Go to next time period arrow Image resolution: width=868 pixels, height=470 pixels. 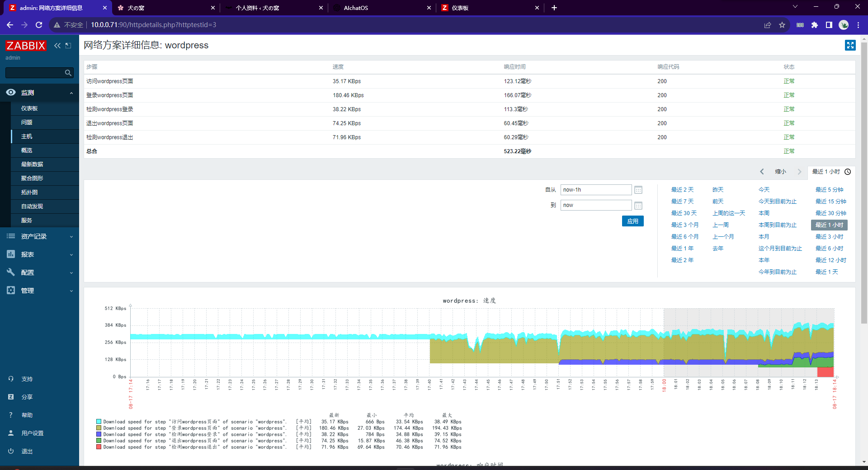[799, 172]
